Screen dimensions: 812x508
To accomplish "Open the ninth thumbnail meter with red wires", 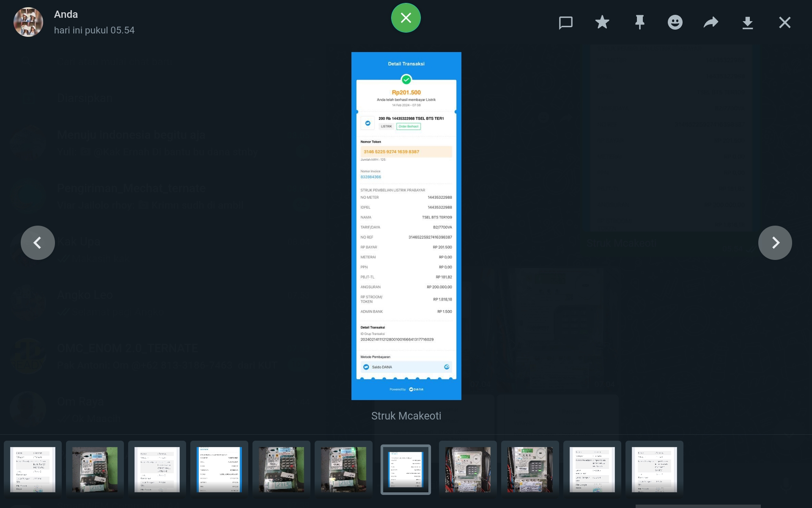I will pyautogui.click(x=530, y=469).
